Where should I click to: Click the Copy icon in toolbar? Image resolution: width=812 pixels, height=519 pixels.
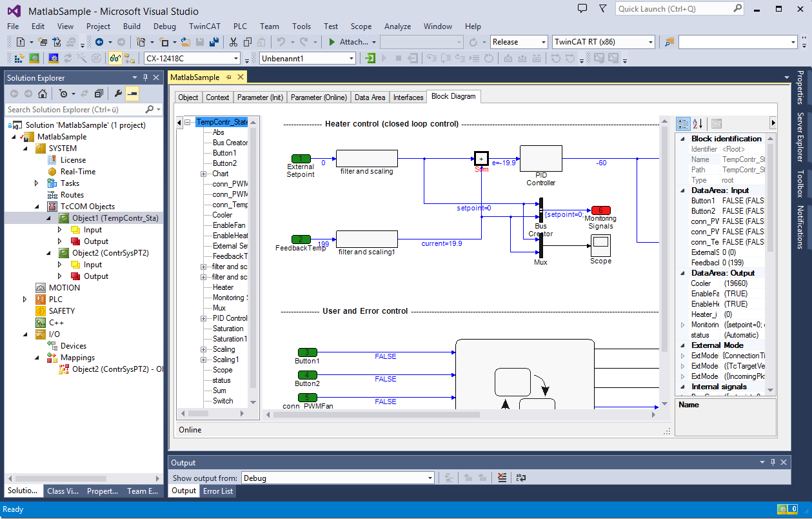click(247, 42)
